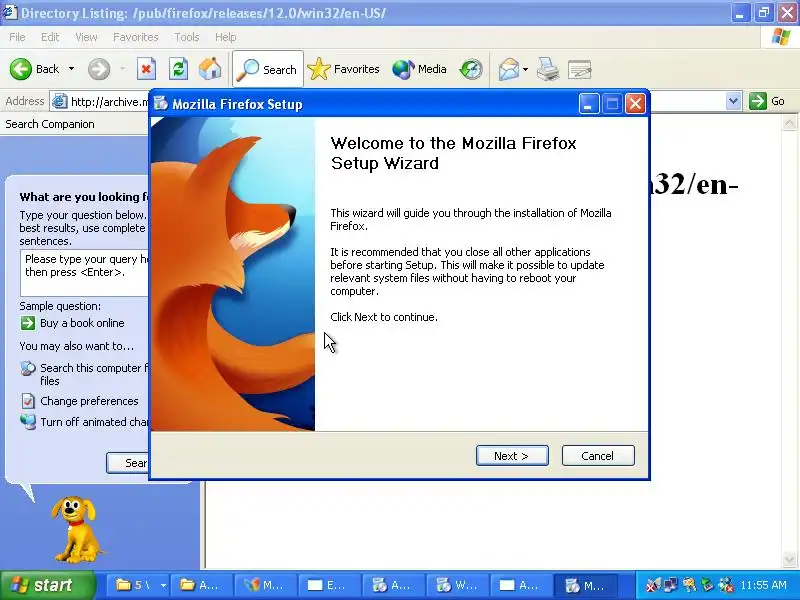Switch to the taskbar item labeled E...

[331, 585]
